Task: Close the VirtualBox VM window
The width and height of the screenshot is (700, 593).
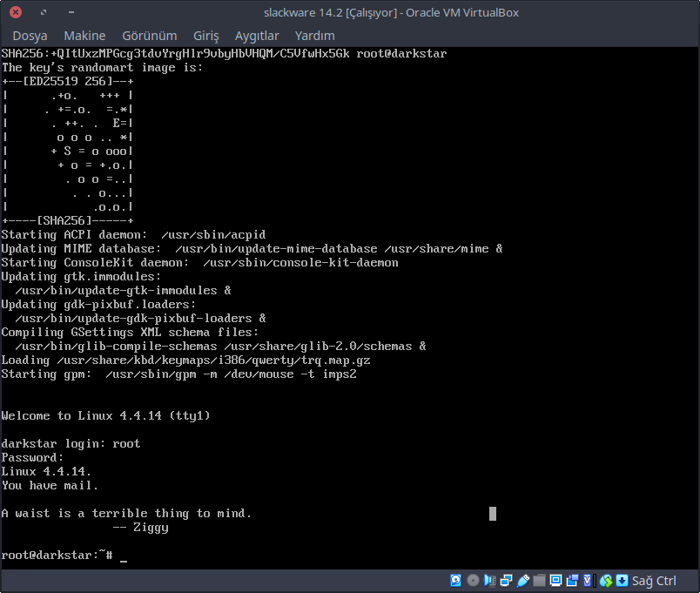Action: pyautogui.click(x=16, y=12)
